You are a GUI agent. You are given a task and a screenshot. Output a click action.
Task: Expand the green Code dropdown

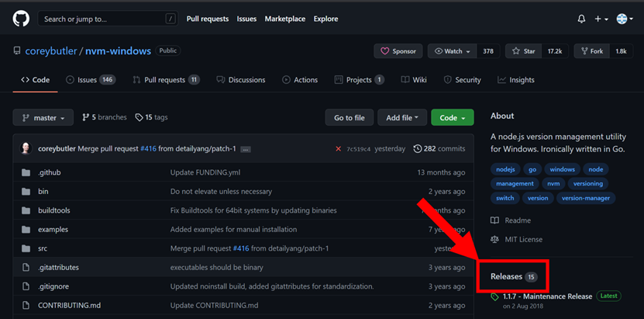click(453, 117)
